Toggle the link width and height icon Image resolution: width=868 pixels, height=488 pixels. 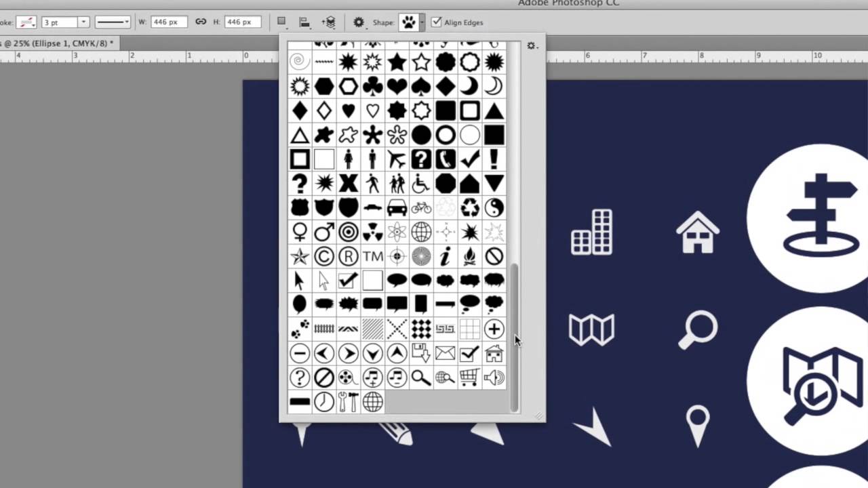(x=201, y=22)
